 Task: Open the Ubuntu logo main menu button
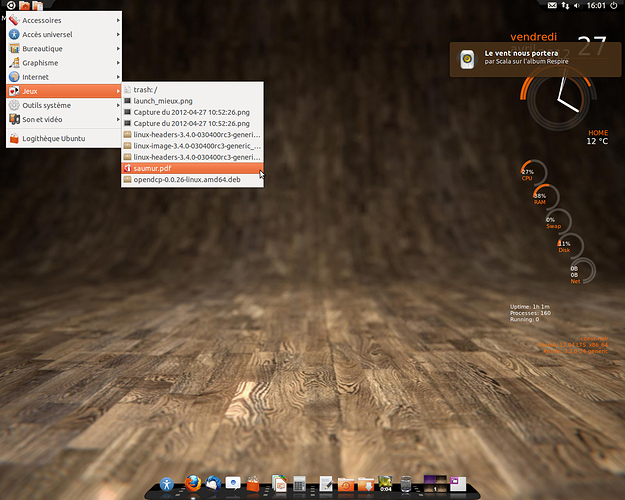[x=11, y=5]
